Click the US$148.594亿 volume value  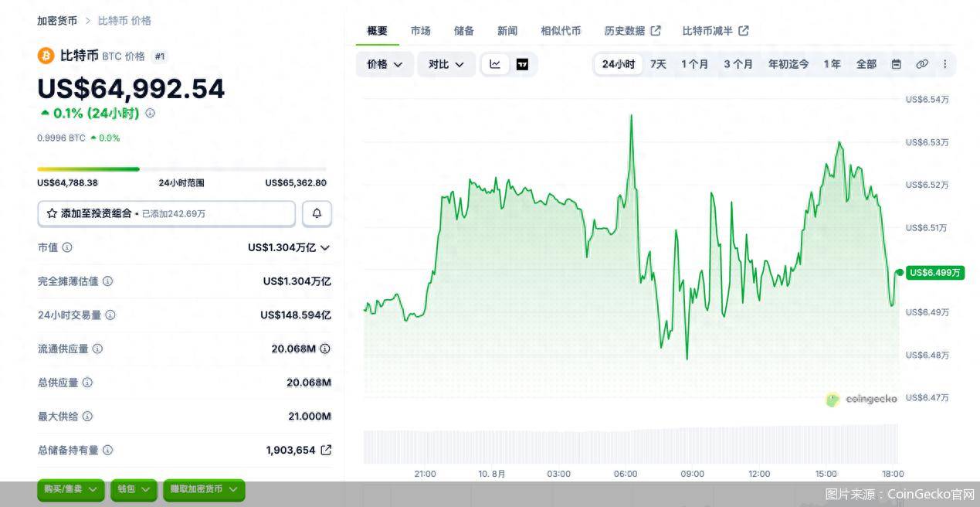click(x=296, y=315)
